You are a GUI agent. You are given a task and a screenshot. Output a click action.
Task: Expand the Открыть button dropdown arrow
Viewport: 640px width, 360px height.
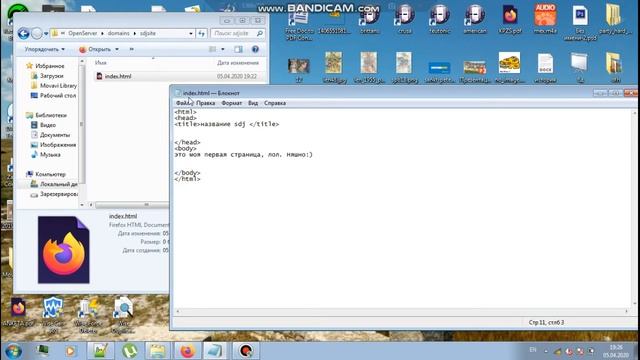[117, 49]
